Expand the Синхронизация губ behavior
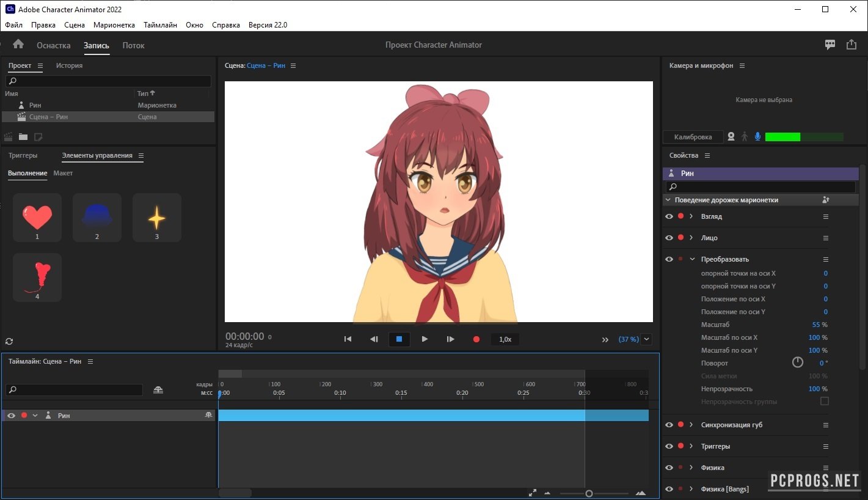The image size is (868, 500). click(691, 425)
